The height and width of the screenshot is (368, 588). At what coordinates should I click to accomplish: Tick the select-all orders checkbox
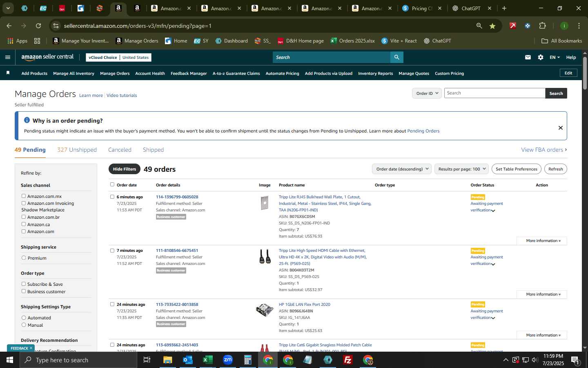coord(112,184)
